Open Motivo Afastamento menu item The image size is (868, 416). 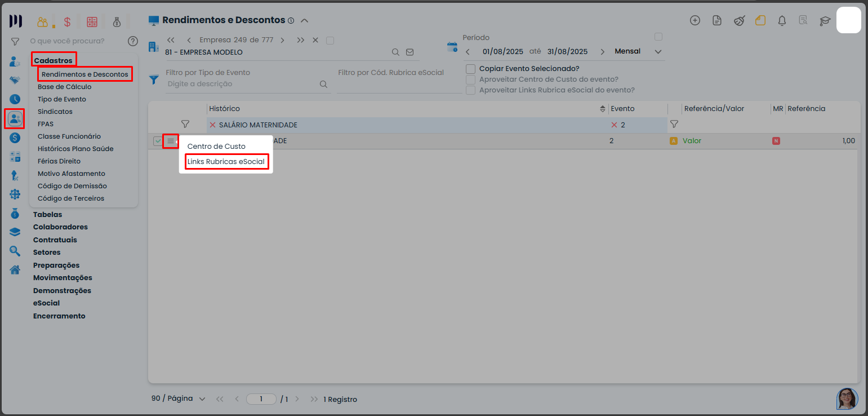pyautogui.click(x=72, y=174)
